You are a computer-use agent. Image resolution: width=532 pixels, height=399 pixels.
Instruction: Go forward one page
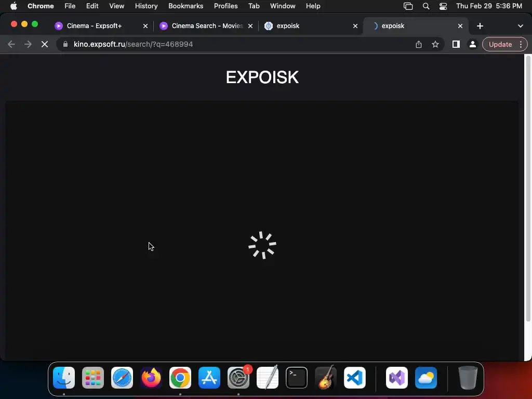[x=28, y=44]
